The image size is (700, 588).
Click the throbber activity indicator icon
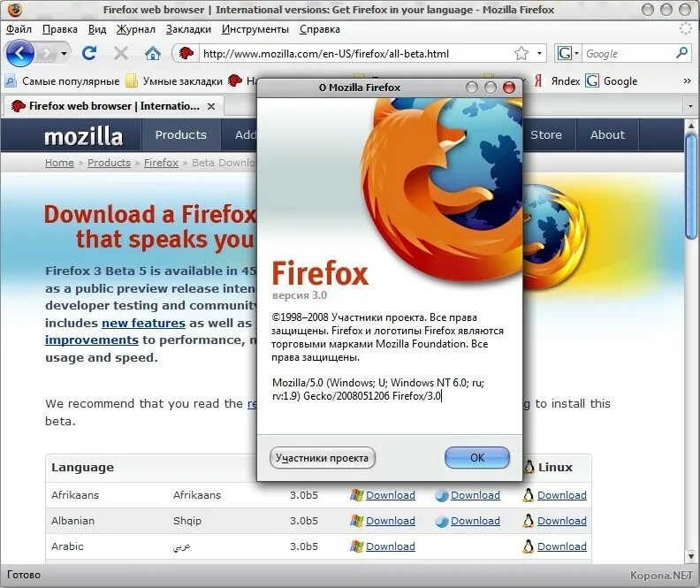[685, 29]
